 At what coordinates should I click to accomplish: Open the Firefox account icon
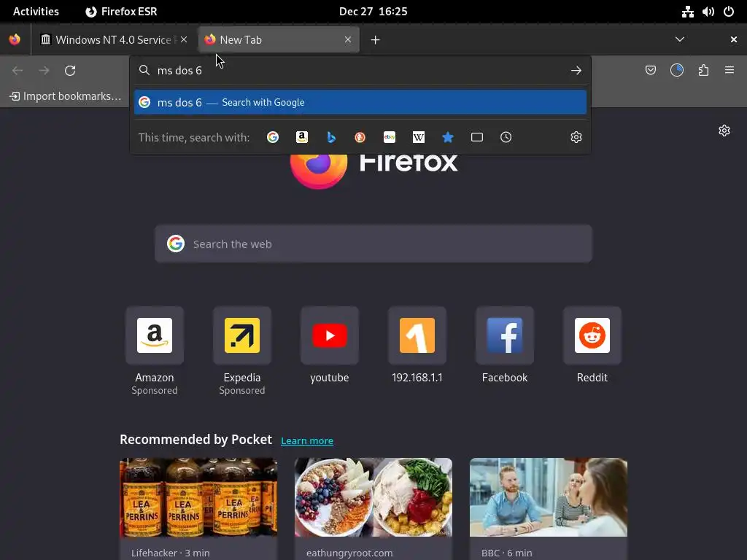coord(676,71)
